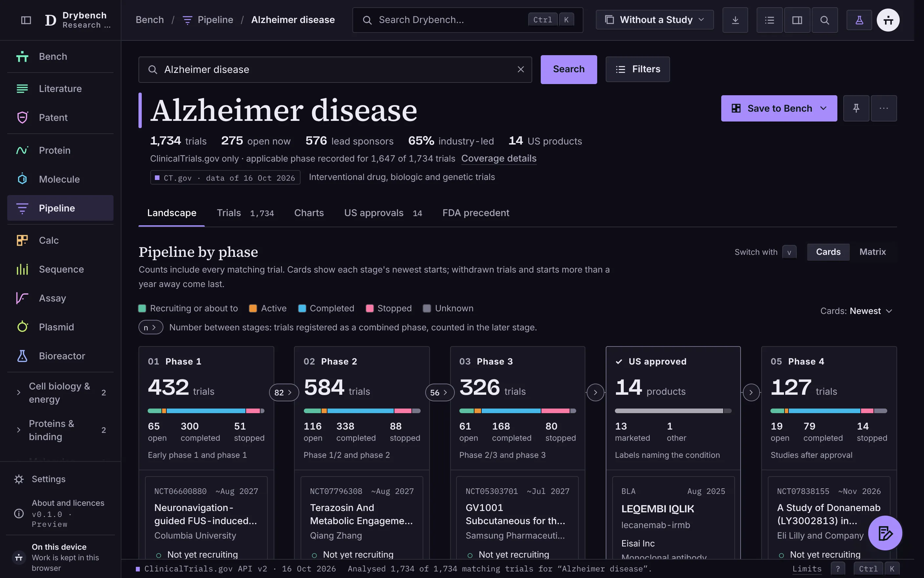924x578 pixels.
Task: Open the floating note editor button
Action: click(x=885, y=533)
